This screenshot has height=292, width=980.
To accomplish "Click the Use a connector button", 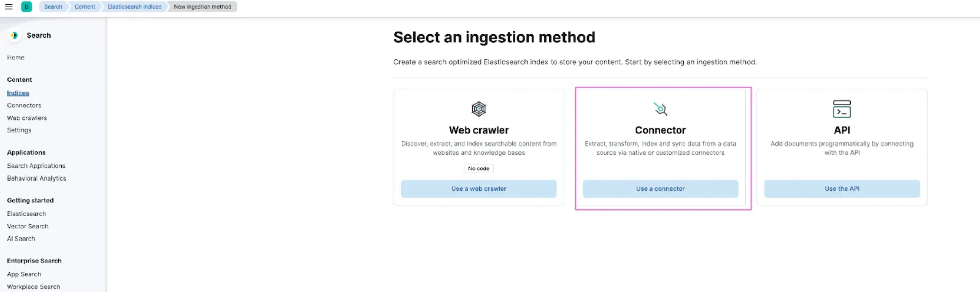I will pyautogui.click(x=660, y=188).
